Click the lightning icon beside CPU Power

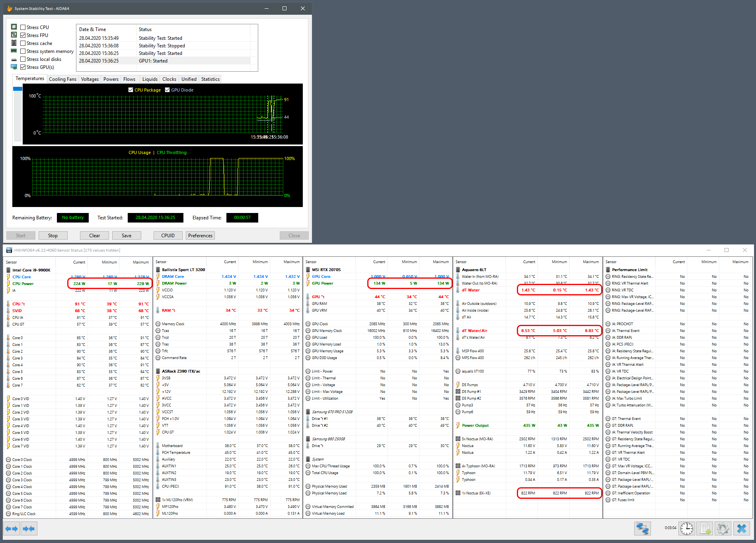pyautogui.click(x=8, y=283)
